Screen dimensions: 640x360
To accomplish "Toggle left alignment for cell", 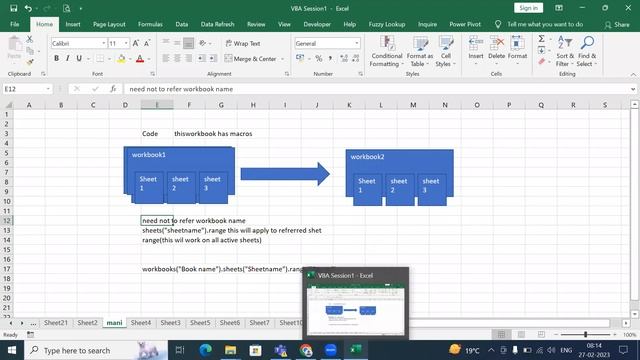I will [x=166, y=59].
